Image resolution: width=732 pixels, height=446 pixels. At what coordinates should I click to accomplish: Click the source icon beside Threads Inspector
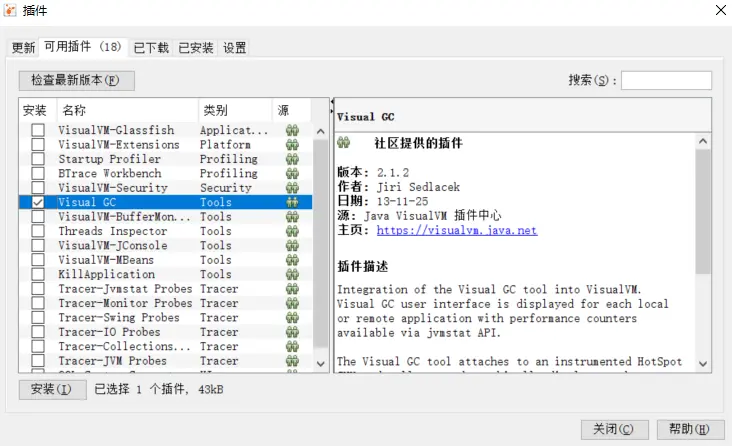pos(292,231)
